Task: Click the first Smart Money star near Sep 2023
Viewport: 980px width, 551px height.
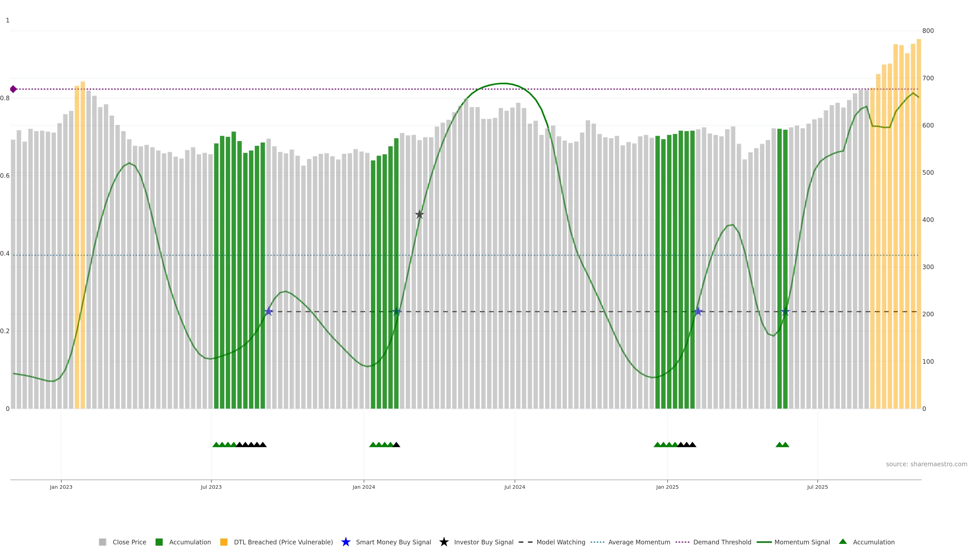Action: click(268, 311)
